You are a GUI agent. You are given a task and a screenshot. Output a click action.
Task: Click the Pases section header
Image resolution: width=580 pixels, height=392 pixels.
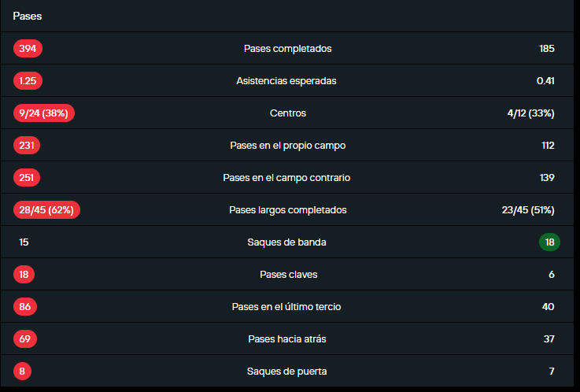28,16
